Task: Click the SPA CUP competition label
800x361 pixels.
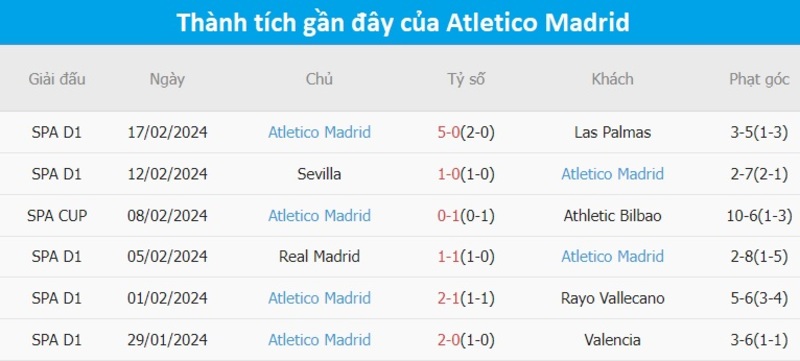Action: (x=57, y=216)
